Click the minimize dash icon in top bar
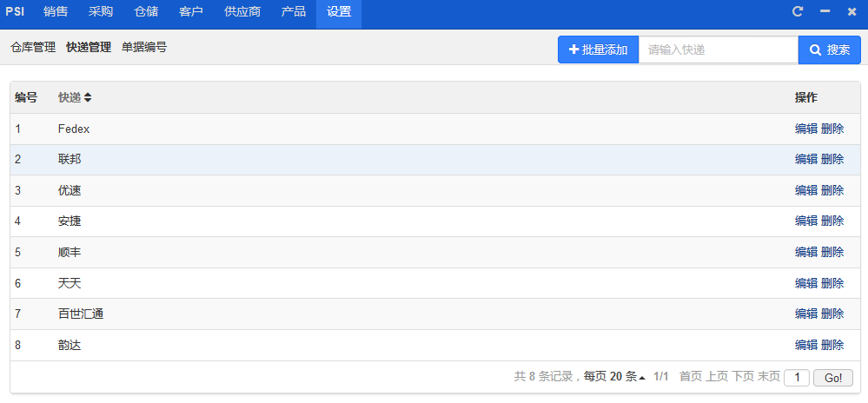The width and height of the screenshot is (868, 403). (x=825, y=11)
